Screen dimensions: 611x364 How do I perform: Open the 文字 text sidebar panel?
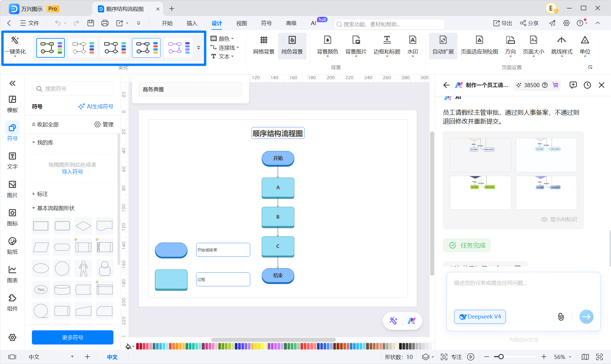pos(12,161)
